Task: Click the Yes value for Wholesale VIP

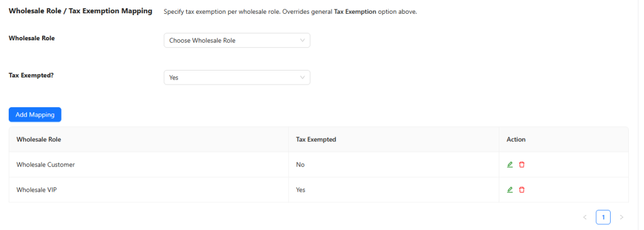Action: click(x=301, y=190)
